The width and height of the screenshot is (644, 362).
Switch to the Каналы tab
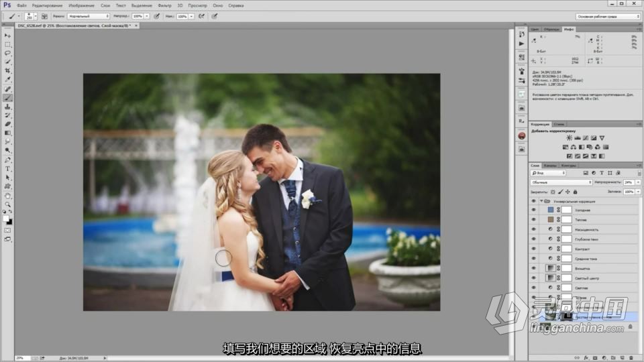(550, 166)
